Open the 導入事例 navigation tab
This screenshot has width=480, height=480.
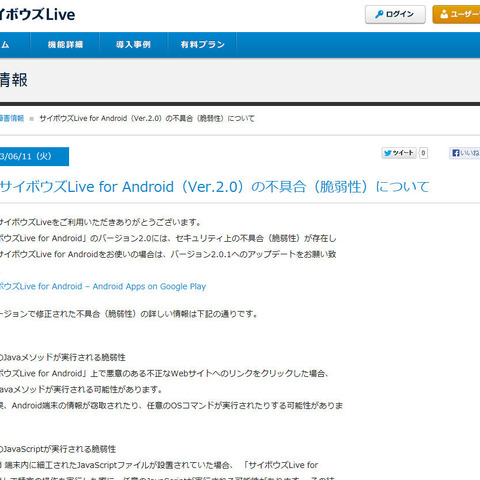(133, 45)
